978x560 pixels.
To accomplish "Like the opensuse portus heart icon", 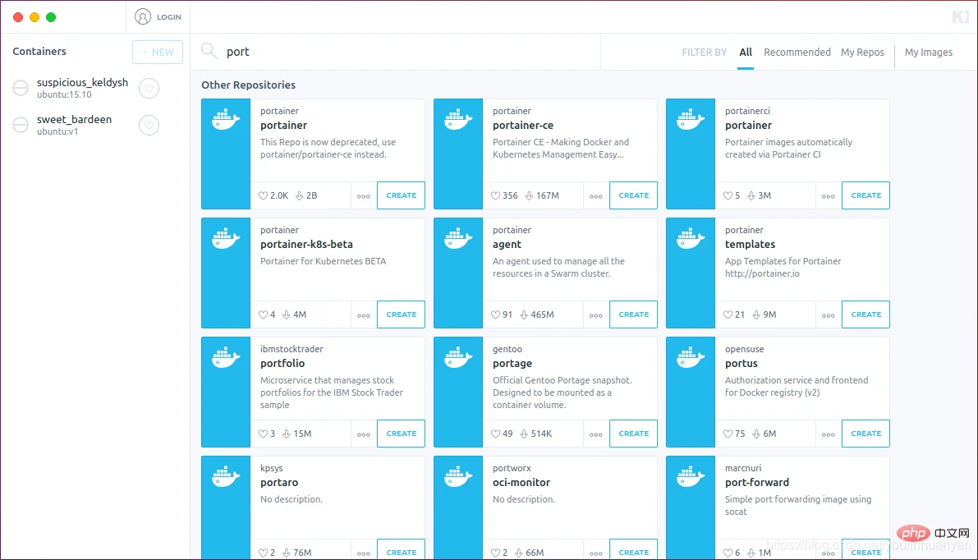I will pos(728,434).
